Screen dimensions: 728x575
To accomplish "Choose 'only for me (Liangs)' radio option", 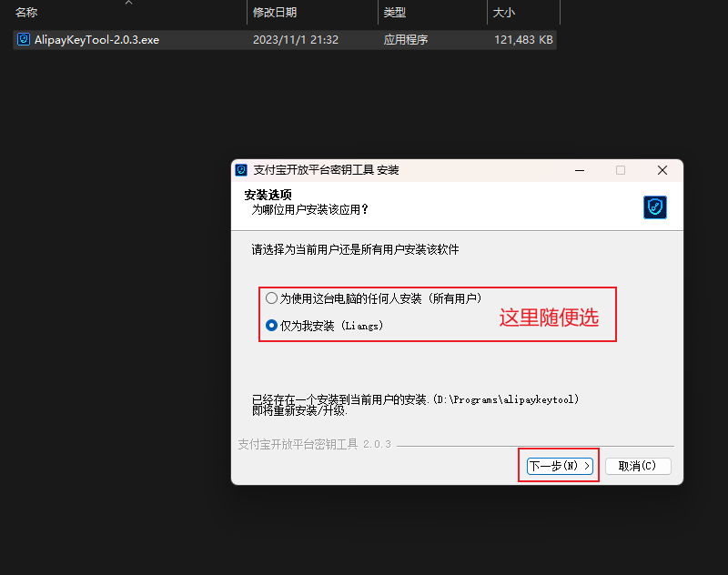I will 271,325.
